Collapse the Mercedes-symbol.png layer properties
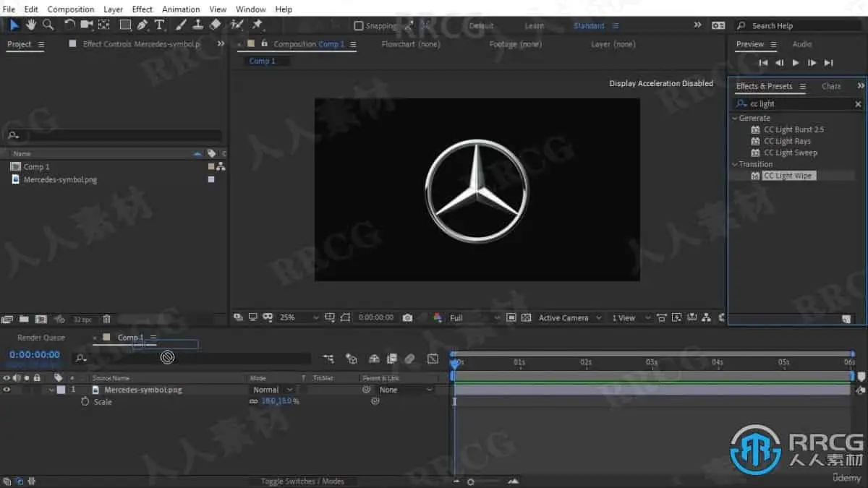This screenshot has height=488, width=868. pyautogui.click(x=51, y=390)
